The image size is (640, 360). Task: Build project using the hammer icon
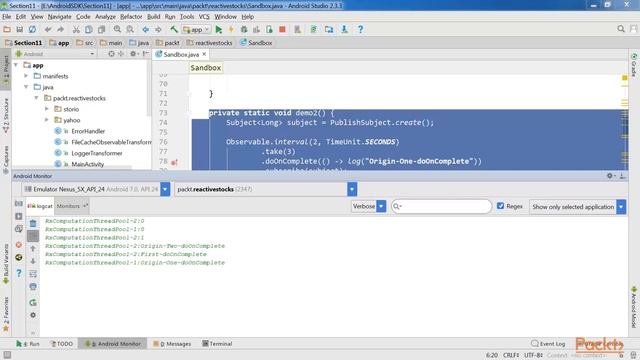coord(174,29)
